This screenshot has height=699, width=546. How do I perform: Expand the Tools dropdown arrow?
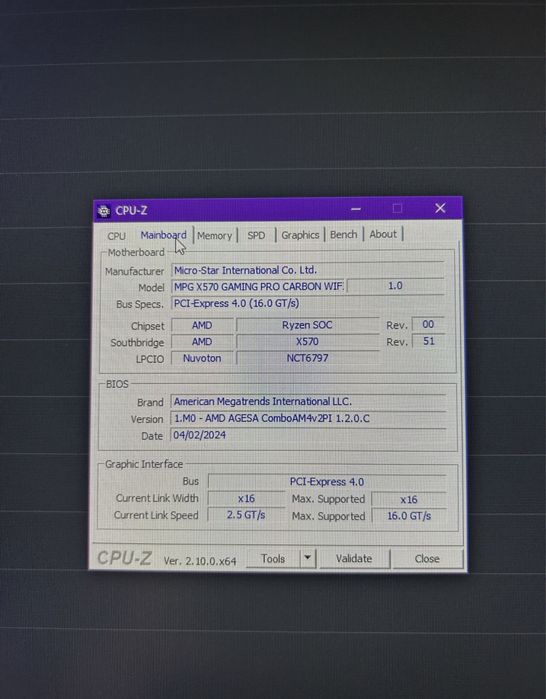pos(308,558)
